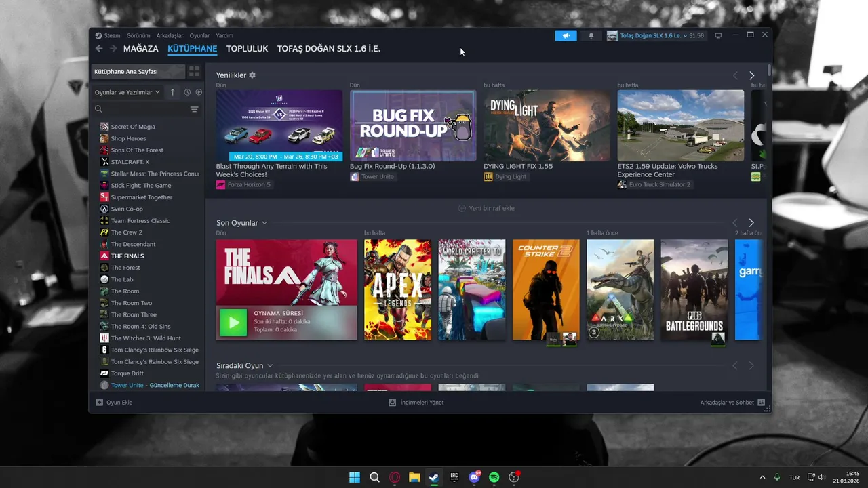Open the Yardım menu
Image resolution: width=868 pixels, height=488 pixels.
coord(224,35)
